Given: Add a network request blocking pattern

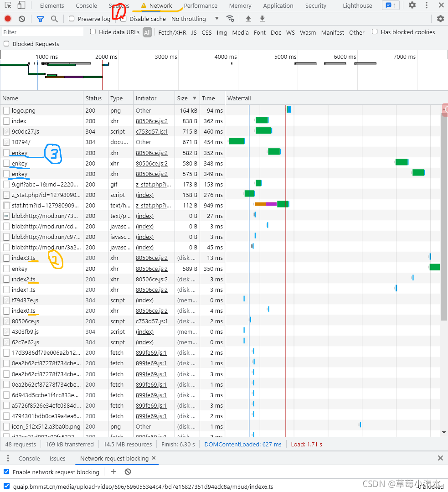Looking at the screenshot, I should (113, 471).
